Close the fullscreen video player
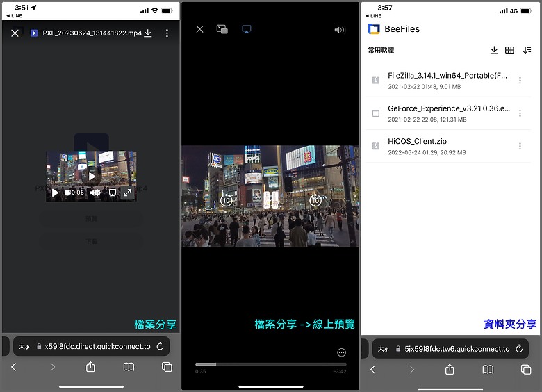This screenshot has height=392, width=542. [200, 29]
